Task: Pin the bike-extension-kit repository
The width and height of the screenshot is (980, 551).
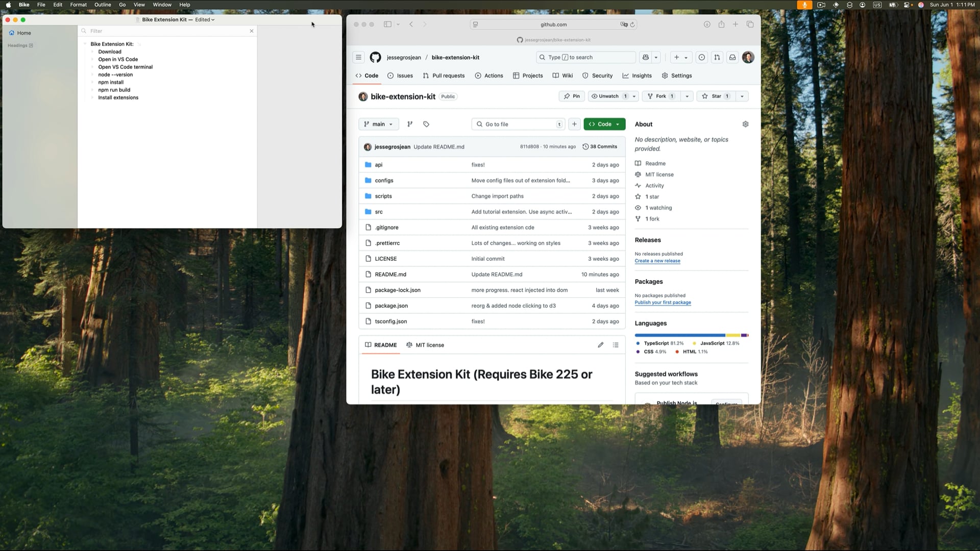Action: point(572,96)
